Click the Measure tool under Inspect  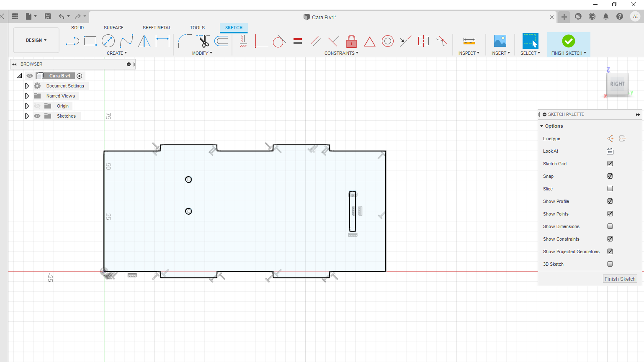pos(469,41)
